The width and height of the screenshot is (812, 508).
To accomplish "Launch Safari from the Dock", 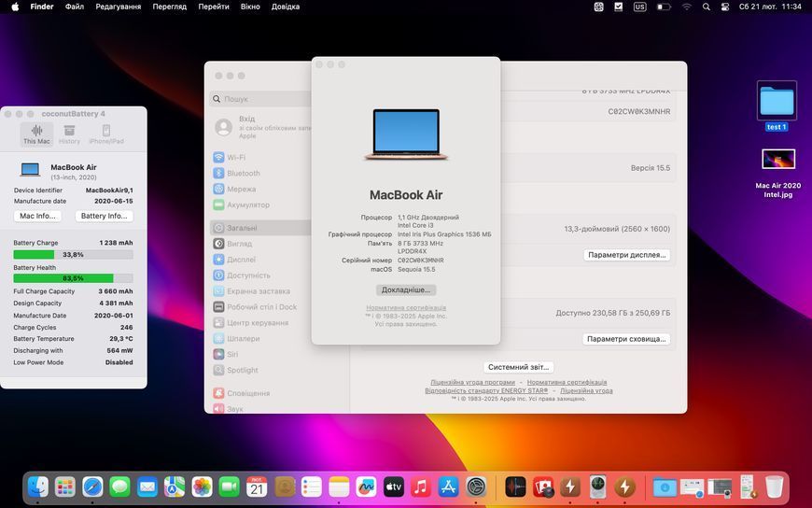I will pyautogui.click(x=92, y=487).
